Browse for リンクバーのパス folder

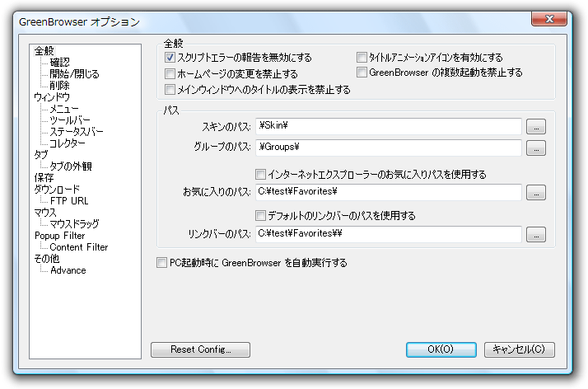[536, 234]
